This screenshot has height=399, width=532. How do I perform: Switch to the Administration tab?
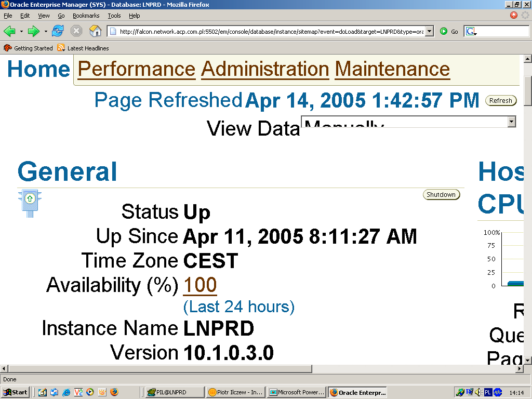(265, 69)
